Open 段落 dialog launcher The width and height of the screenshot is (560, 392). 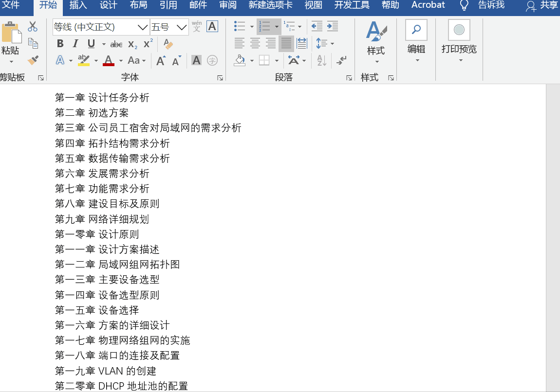349,78
